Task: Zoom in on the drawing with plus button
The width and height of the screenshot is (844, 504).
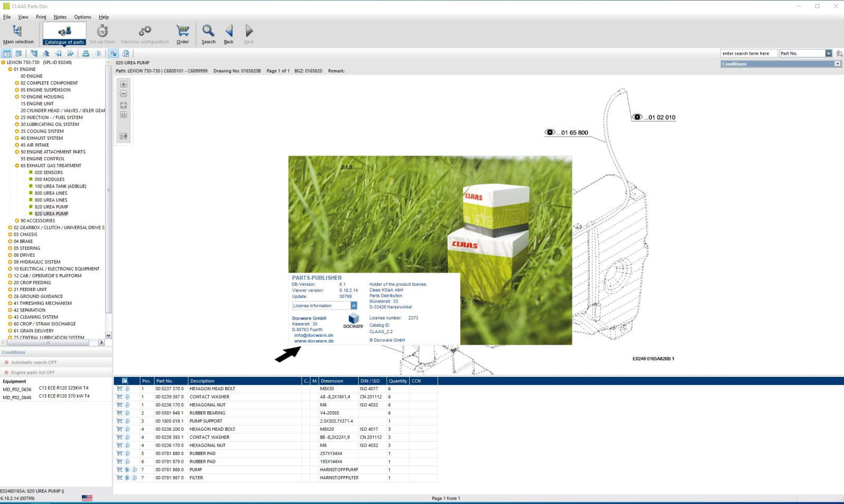Action: click(x=123, y=84)
